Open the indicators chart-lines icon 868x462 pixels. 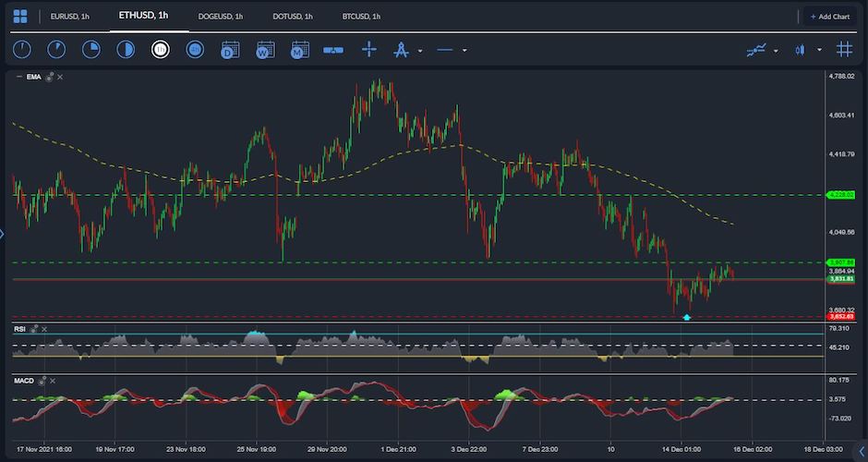tap(756, 51)
